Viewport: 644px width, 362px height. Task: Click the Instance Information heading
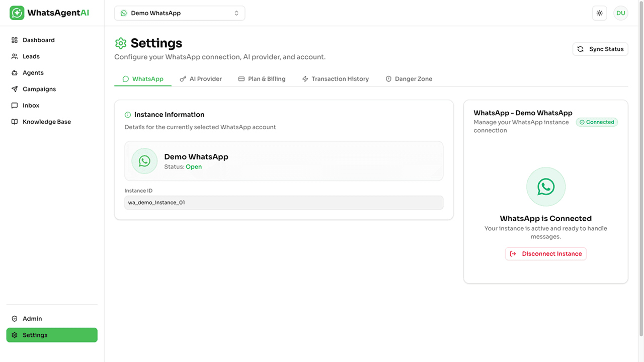170,115
